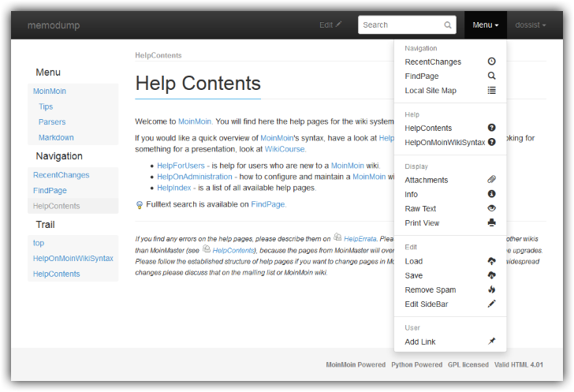
Task: Open the WikiCourse link
Action: pos(285,149)
